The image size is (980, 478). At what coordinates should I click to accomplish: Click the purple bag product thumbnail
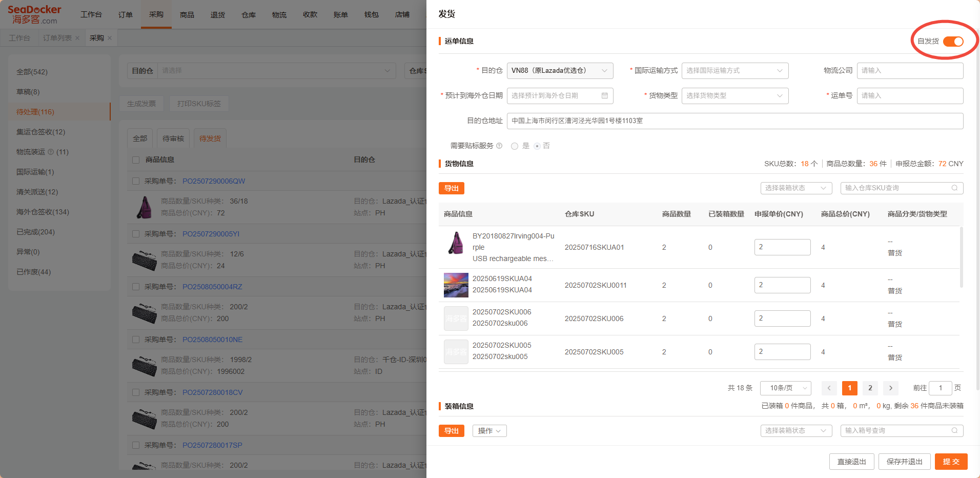pyautogui.click(x=456, y=243)
